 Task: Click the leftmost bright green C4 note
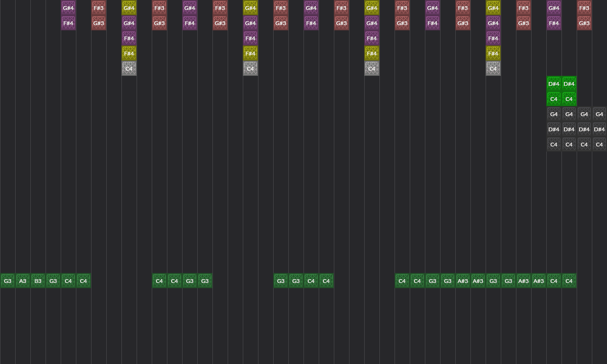(554, 99)
